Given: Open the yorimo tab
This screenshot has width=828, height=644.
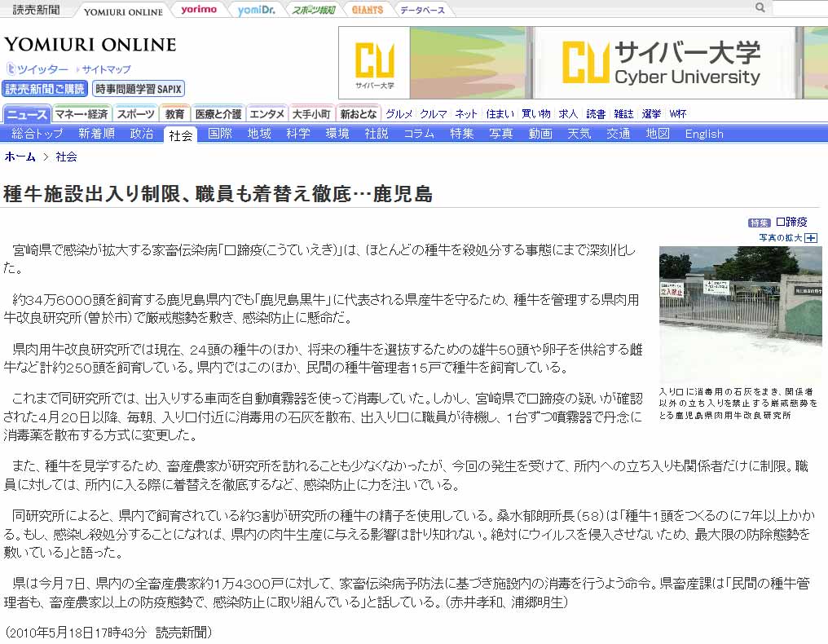Looking at the screenshot, I should pos(199,10).
